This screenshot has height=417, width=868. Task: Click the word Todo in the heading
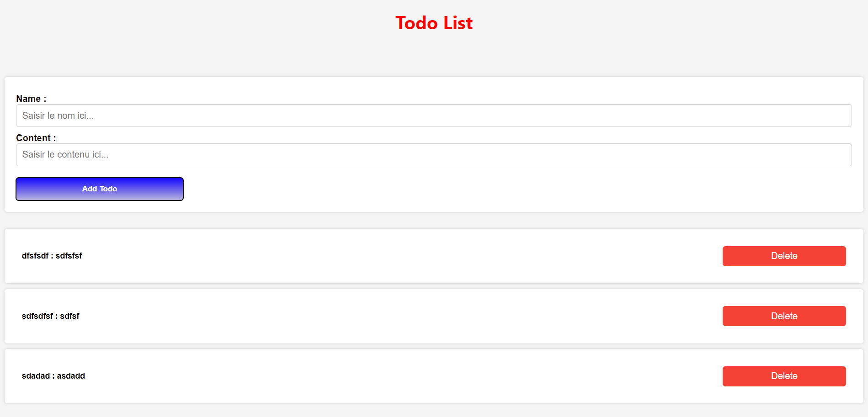(416, 23)
